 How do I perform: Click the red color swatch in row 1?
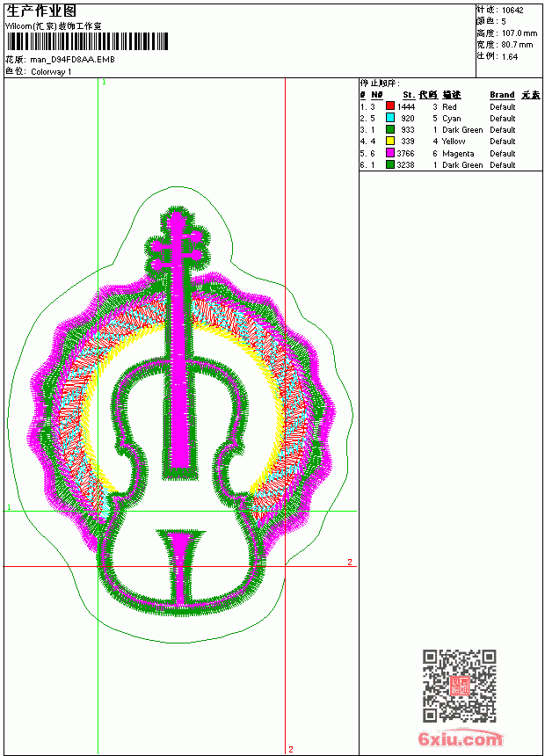tap(390, 106)
